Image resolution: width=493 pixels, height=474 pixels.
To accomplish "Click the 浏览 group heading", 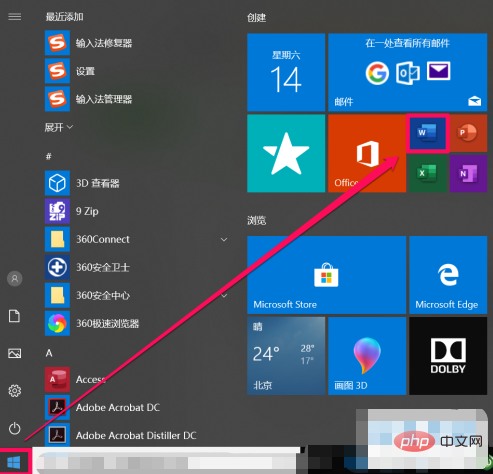I will click(256, 220).
